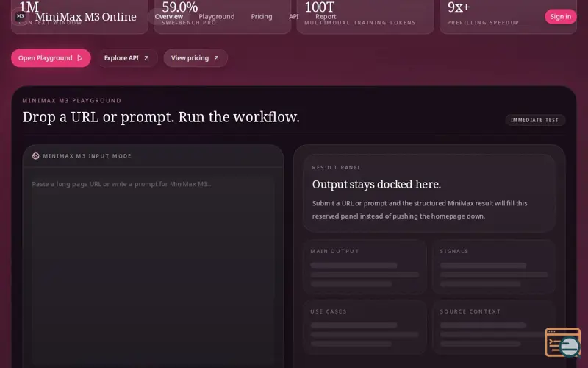The height and width of the screenshot is (368, 588).
Task: Click the MINIMAX M3 INPUT MODE label
Action: point(87,156)
